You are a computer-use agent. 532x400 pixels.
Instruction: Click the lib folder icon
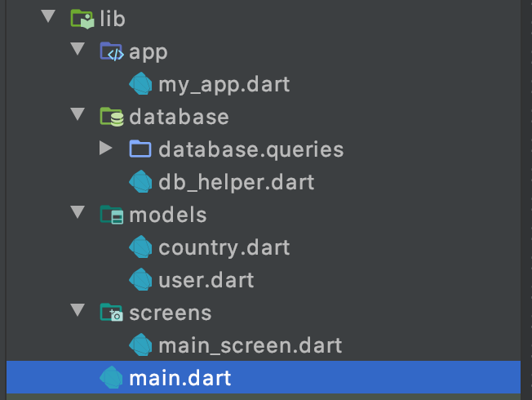(x=82, y=18)
